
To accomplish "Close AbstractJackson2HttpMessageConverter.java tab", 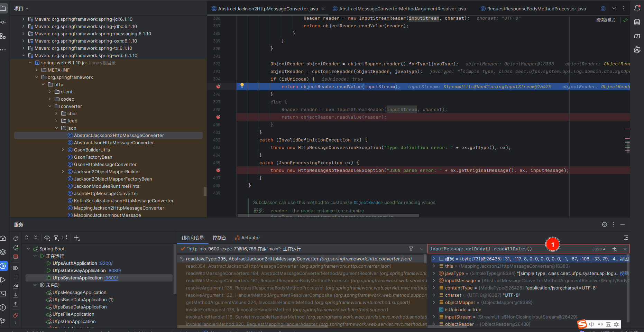I will coord(323,9).
